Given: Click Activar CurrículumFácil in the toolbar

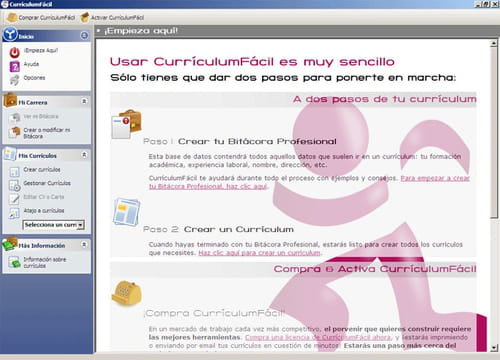Looking at the screenshot, I should click(113, 17).
